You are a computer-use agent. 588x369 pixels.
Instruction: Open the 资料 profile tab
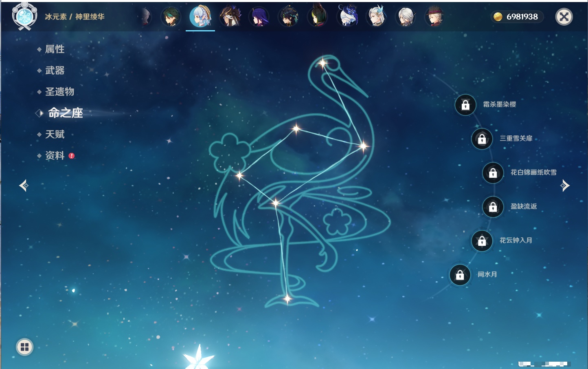(x=55, y=156)
